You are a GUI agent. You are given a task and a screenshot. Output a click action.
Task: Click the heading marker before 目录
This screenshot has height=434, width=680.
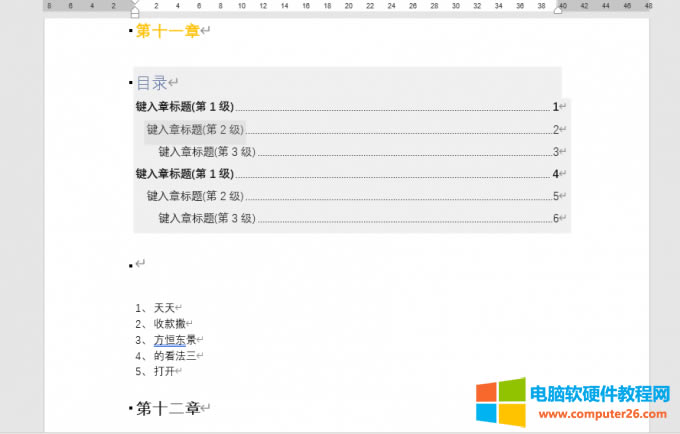click(131, 83)
